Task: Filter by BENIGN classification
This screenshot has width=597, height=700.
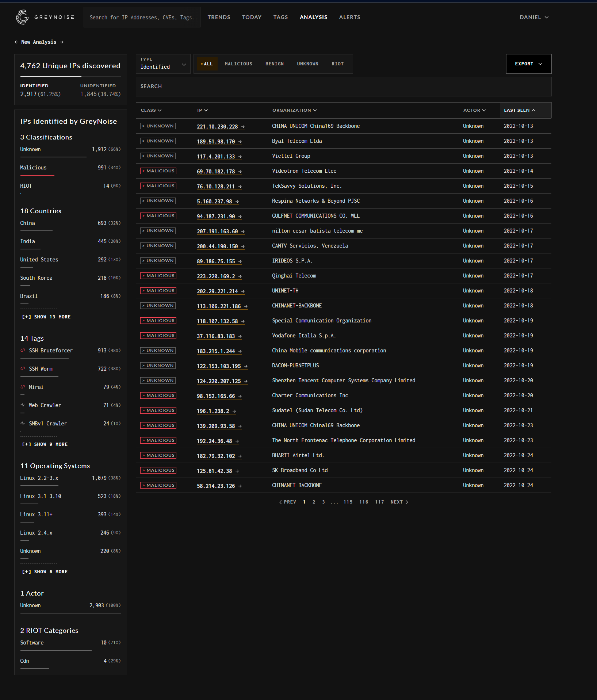Action: (x=275, y=64)
